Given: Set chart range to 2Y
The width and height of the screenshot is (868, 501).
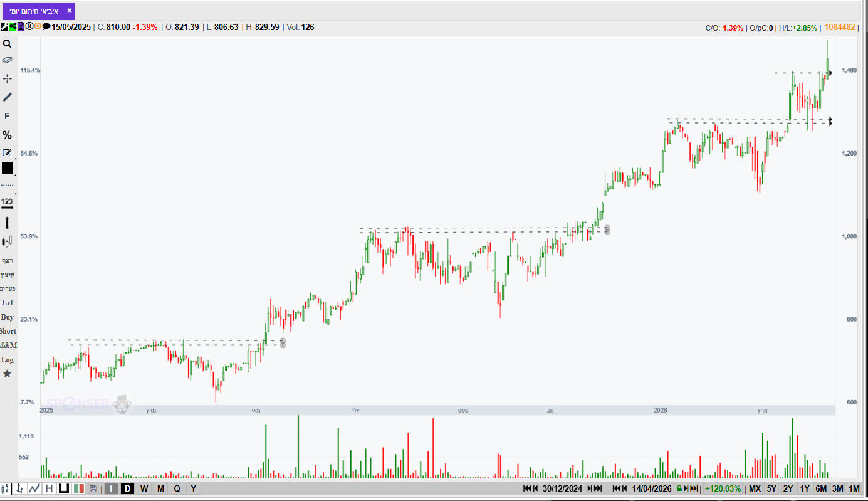Looking at the screenshot, I should pos(788,488).
